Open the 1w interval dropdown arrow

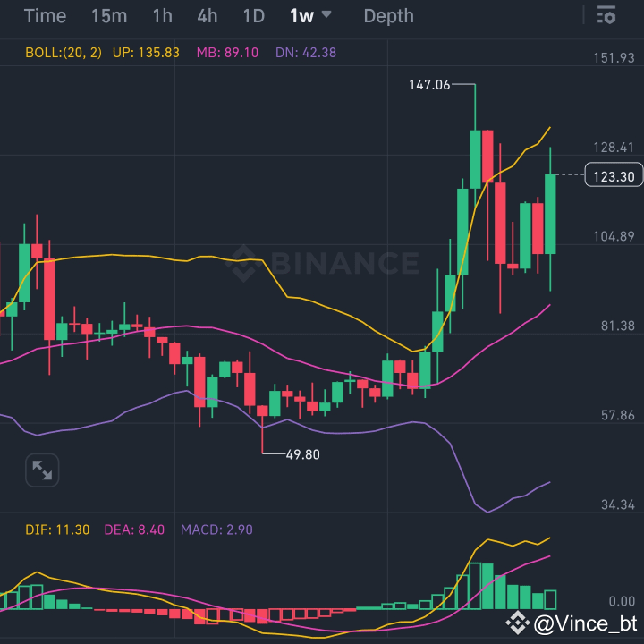click(x=326, y=14)
